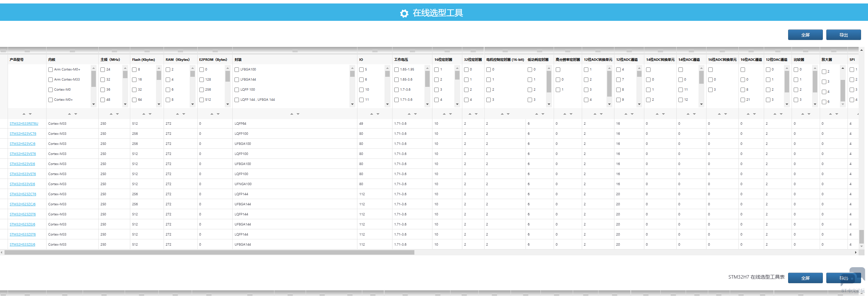The width and height of the screenshot is (868, 296).
Task: Click right arrow of horizontal table scrollbar
Action: pos(855,253)
